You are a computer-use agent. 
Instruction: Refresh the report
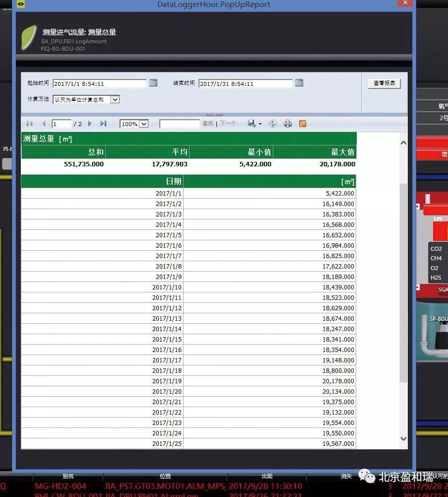272,124
